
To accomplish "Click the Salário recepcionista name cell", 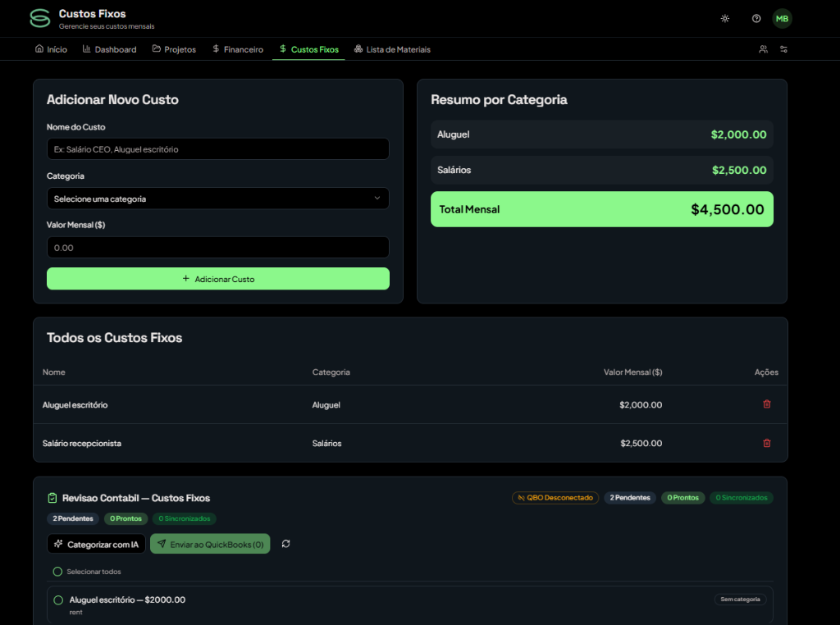I will pos(82,444).
